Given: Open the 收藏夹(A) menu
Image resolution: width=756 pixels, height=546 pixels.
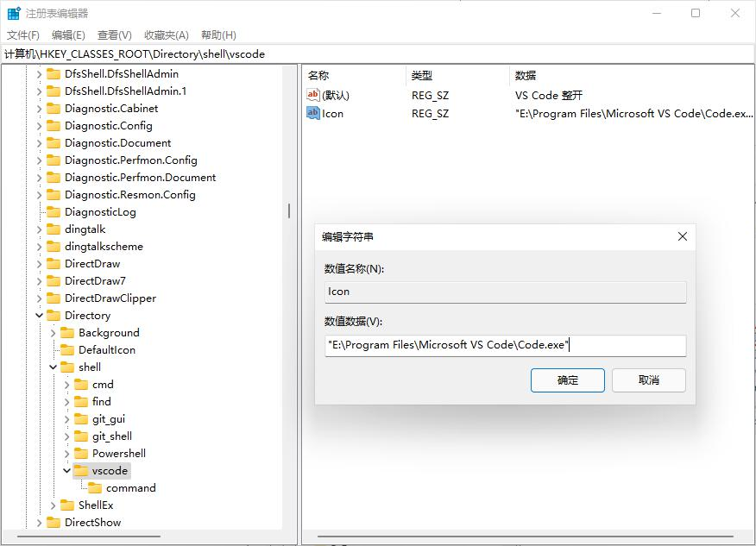Looking at the screenshot, I should (x=167, y=35).
